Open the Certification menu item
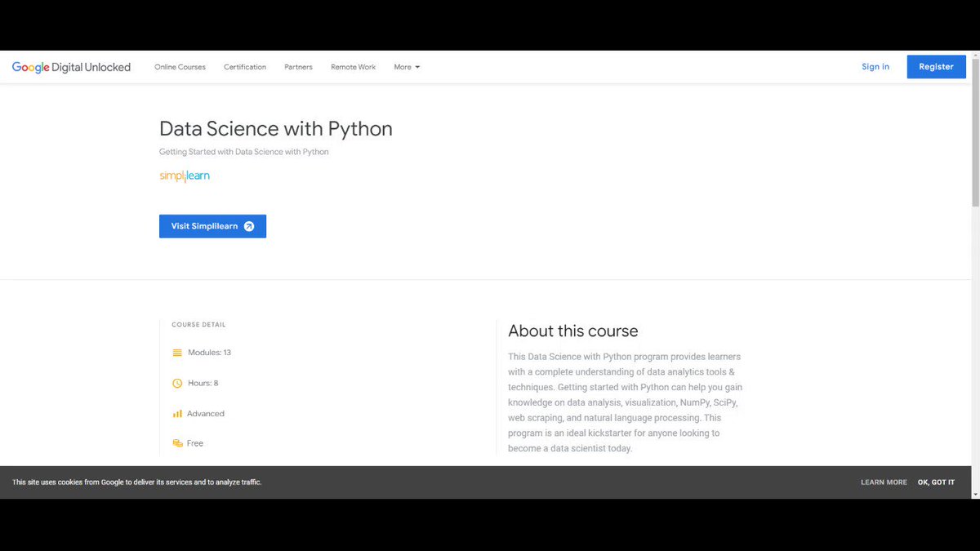980x551 pixels. [245, 67]
